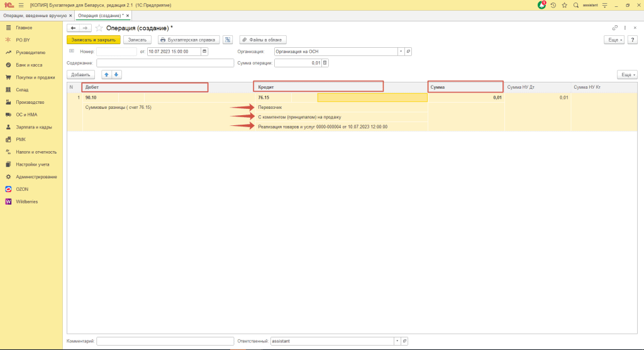Select debit account 90.10 cell
Screen dimensions: 644x350
[101, 98]
